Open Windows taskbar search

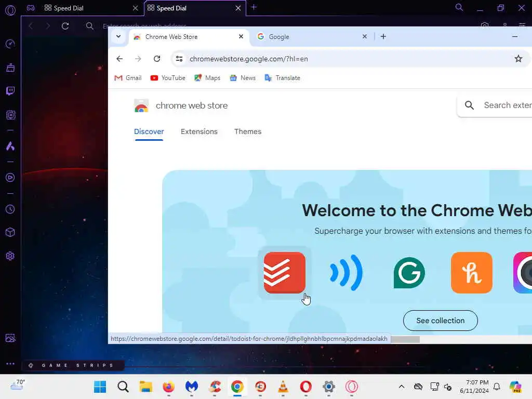pyautogui.click(x=123, y=387)
